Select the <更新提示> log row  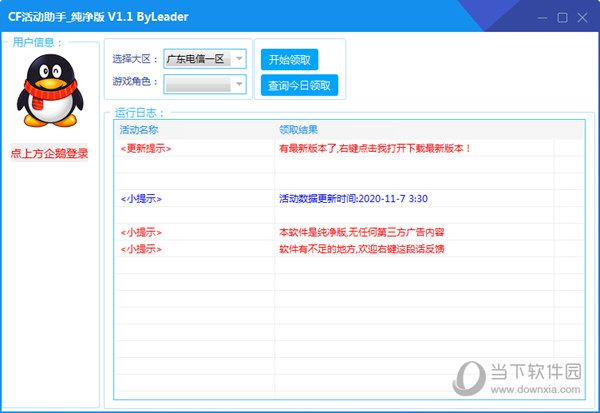tap(350, 149)
